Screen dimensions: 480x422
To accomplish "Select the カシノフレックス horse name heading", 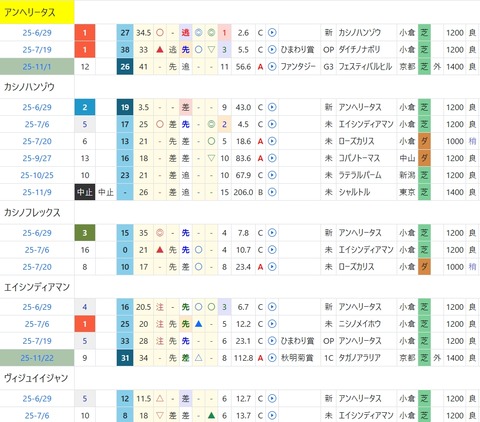I will (x=32, y=213).
